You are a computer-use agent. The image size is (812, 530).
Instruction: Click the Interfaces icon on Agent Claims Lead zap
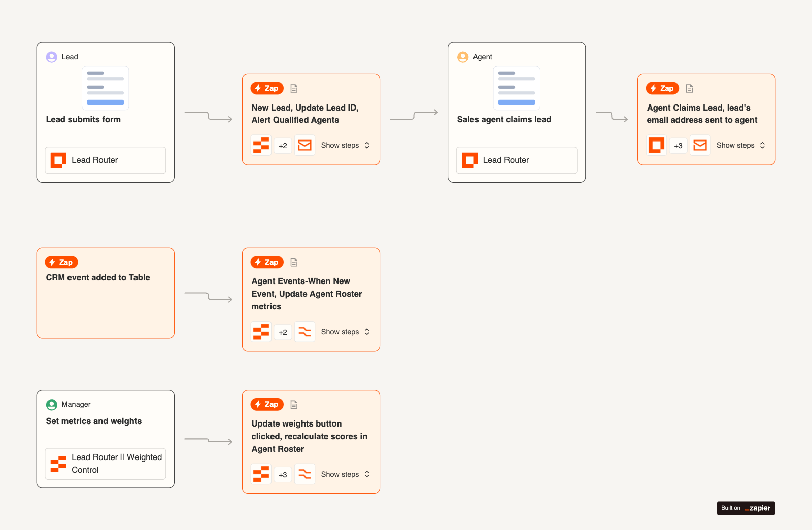click(x=656, y=145)
